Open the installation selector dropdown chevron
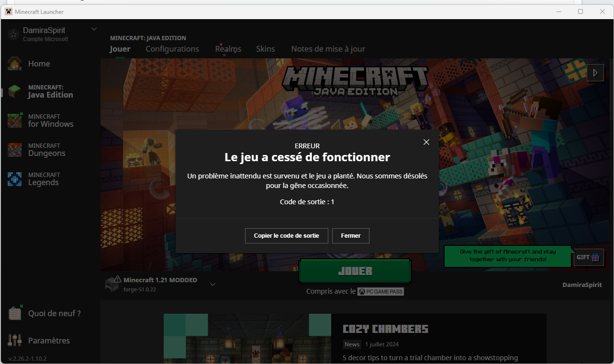Image resolution: width=614 pixels, height=364 pixels. pos(213,284)
